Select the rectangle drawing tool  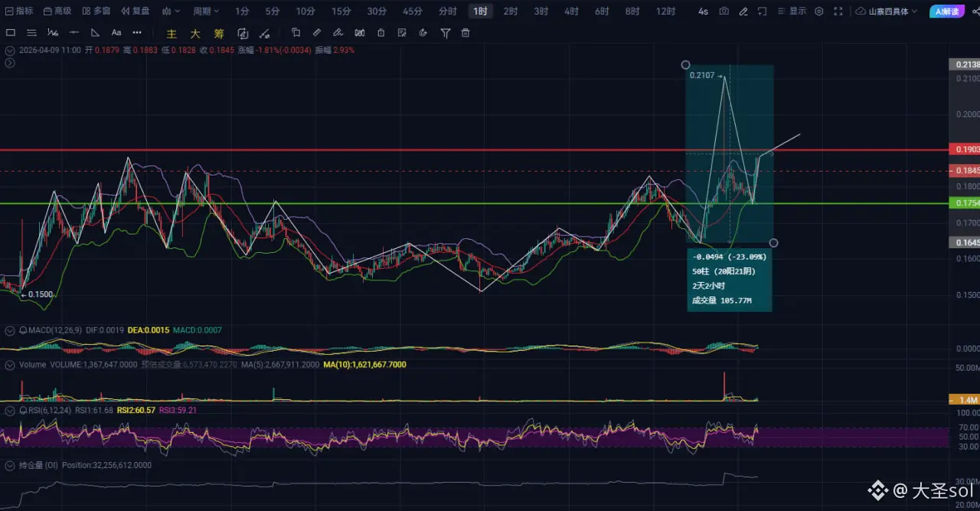click(x=10, y=33)
